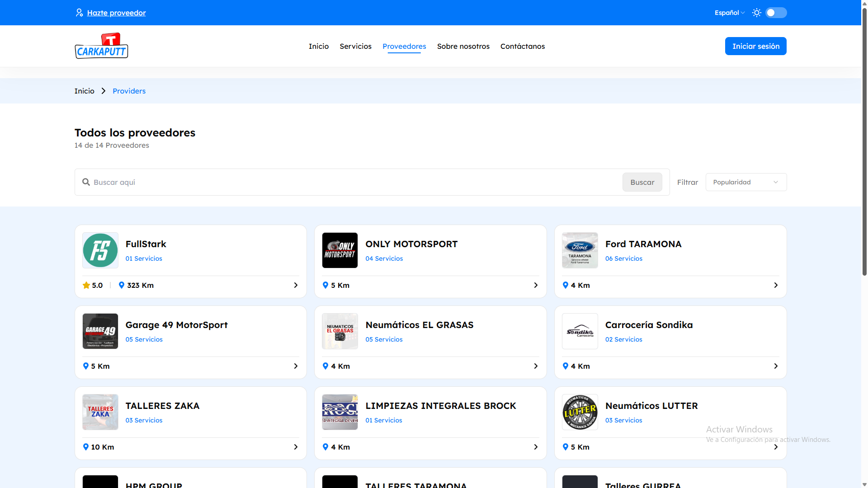Click the location pin on LIMPIEZAS BROCK card
The width and height of the screenshot is (868, 488).
pos(325,447)
